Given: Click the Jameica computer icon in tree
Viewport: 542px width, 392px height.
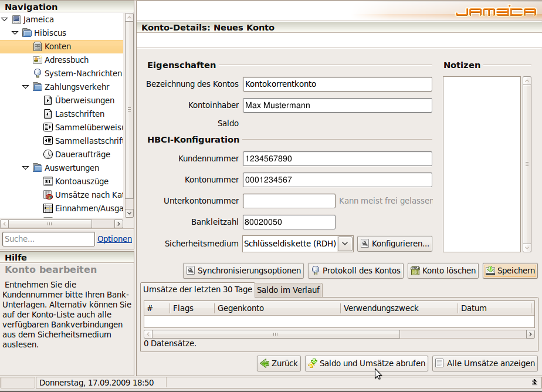Looking at the screenshot, I should coord(16,19).
